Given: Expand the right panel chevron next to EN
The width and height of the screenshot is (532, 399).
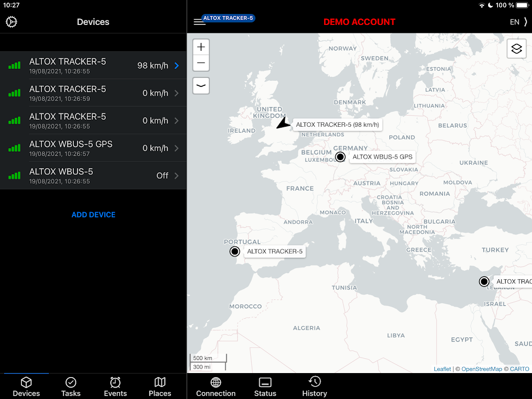Looking at the screenshot, I should pos(526,22).
